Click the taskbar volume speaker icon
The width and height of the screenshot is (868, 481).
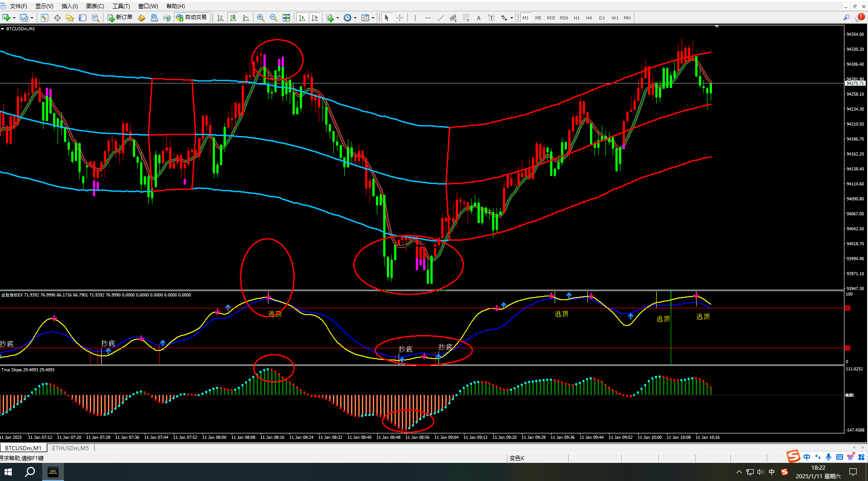[761, 472]
